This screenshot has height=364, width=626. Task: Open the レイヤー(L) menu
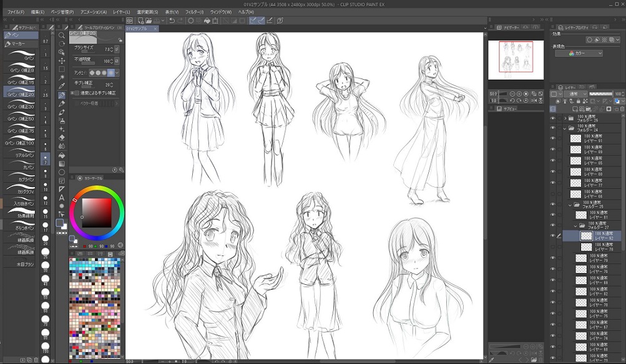click(121, 12)
